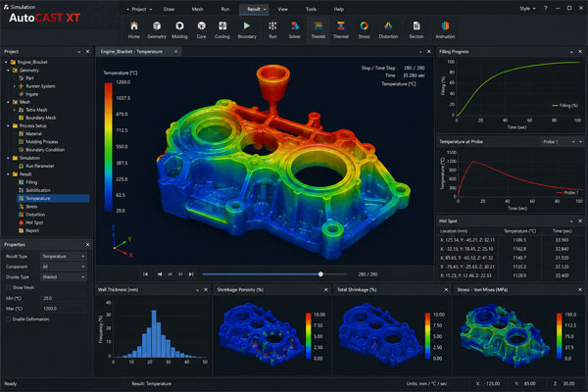The width and height of the screenshot is (588, 392).
Task: Click the Temperature color legend bar
Action: tap(109, 147)
